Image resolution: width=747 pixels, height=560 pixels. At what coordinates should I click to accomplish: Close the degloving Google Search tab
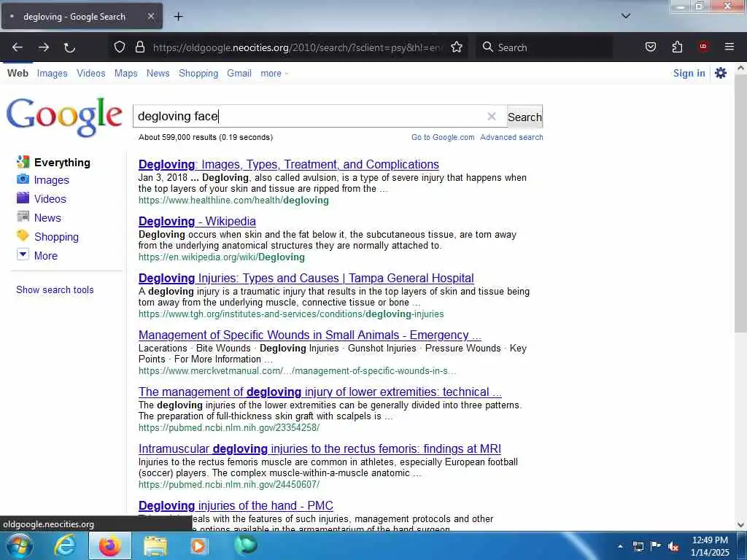pos(150,16)
